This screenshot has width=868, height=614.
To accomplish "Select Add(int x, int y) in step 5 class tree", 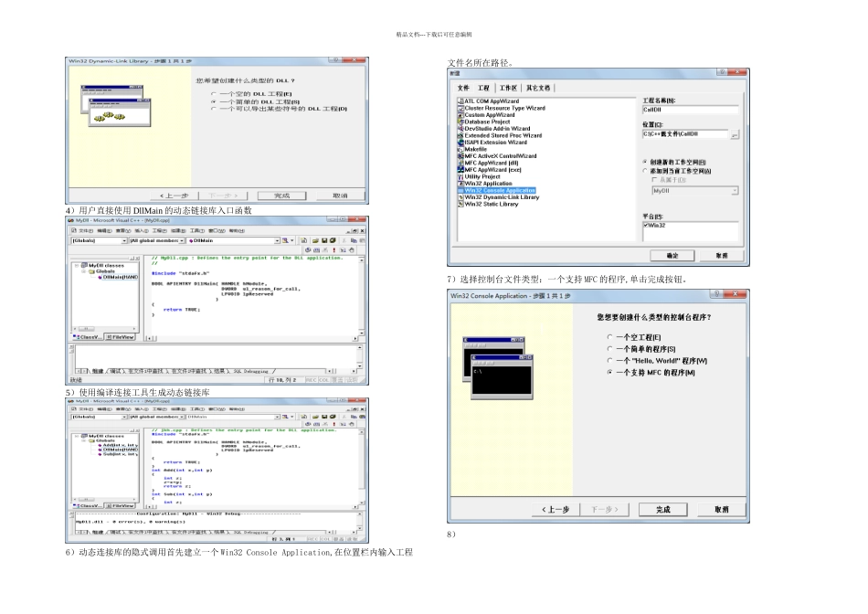I will pyautogui.click(x=120, y=445).
